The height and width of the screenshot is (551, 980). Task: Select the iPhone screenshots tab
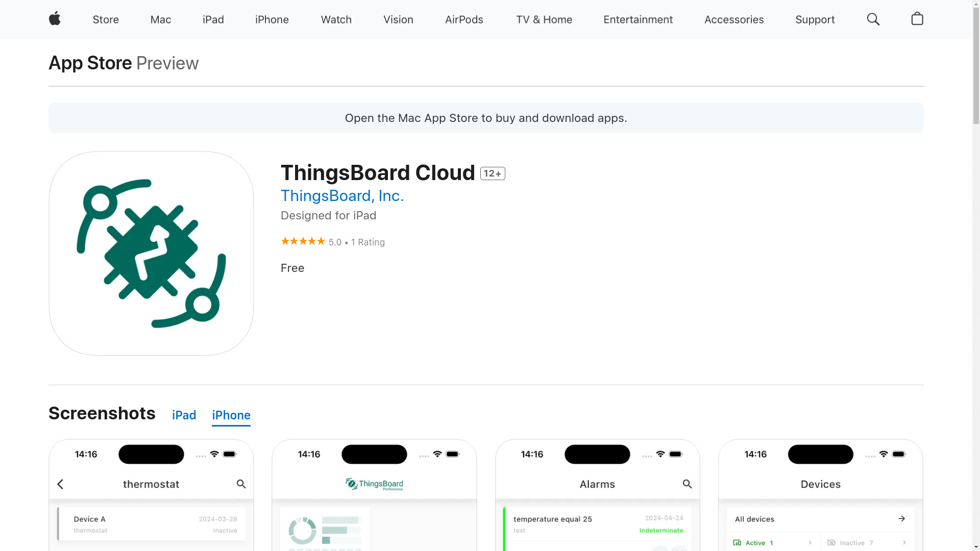click(231, 415)
